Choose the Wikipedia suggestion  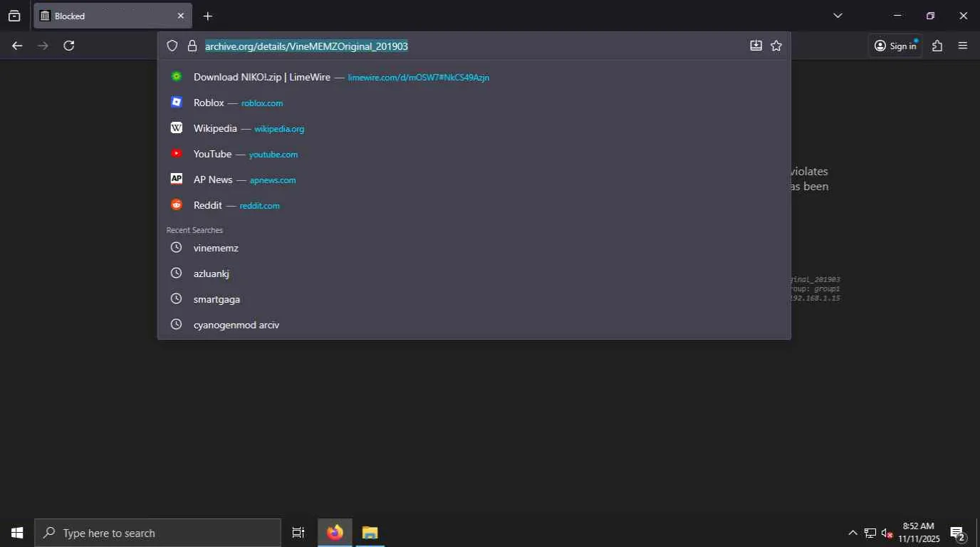[x=474, y=128]
